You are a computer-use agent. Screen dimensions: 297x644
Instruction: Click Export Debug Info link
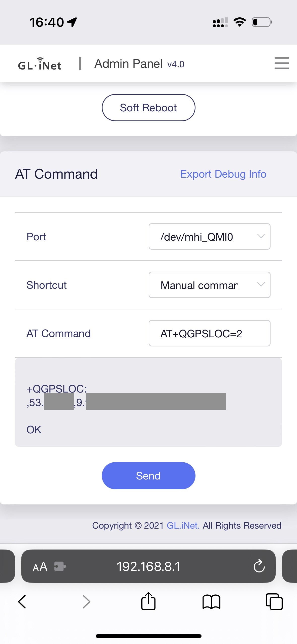tap(223, 174)
